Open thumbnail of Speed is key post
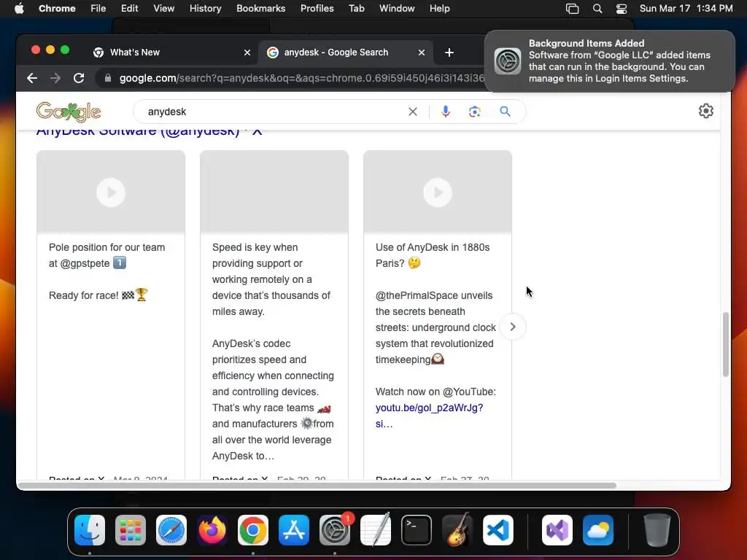 [274, 192]
